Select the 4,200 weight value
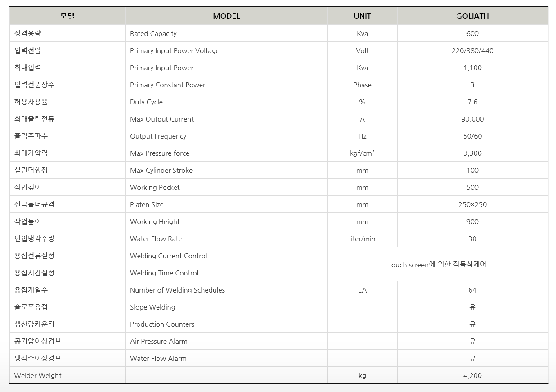 pyautogui.click(x=472, y=376)
